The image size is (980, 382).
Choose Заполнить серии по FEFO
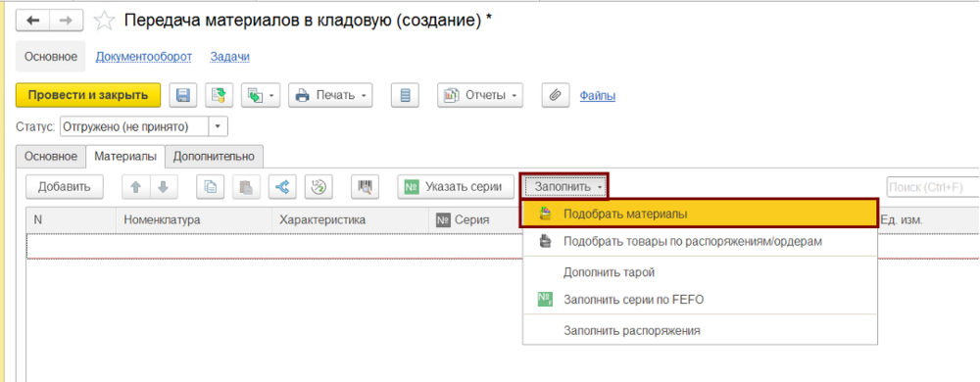[700, 300]
